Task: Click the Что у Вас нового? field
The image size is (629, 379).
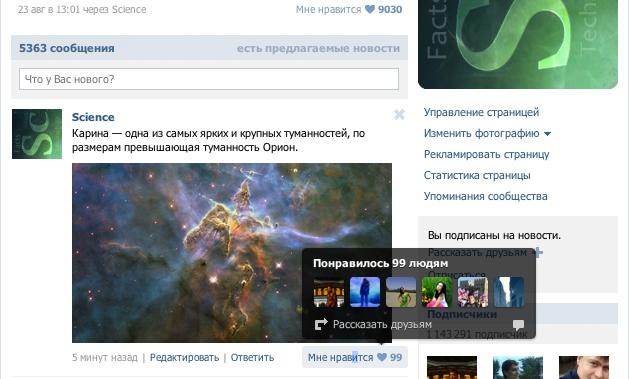Action: (209, 79)
